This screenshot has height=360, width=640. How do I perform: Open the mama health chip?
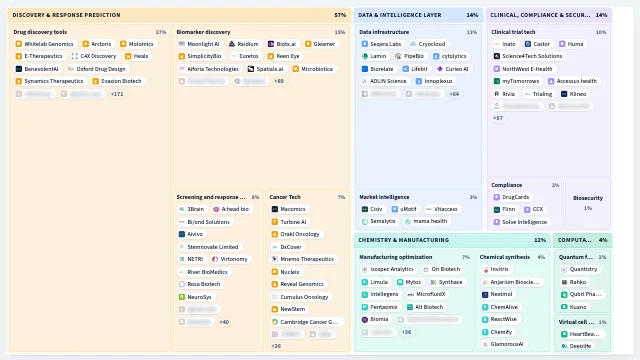point(426,221)
